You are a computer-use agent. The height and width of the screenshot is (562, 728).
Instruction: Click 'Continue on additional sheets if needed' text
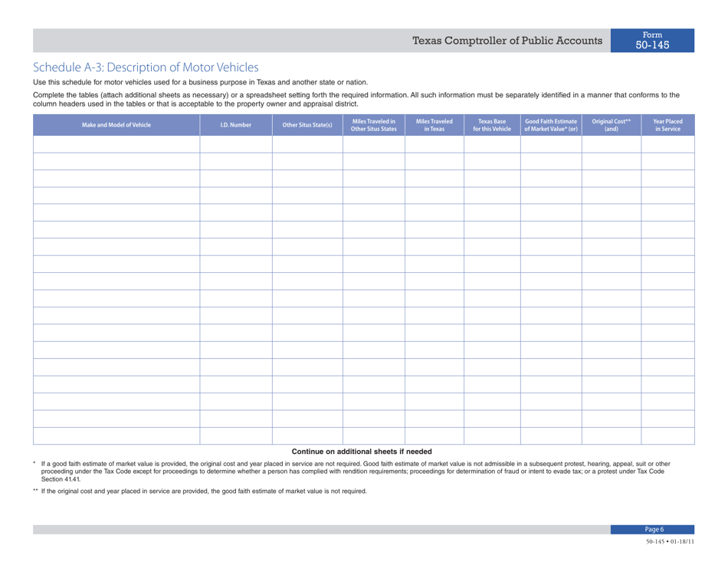[x=364, y=451]
